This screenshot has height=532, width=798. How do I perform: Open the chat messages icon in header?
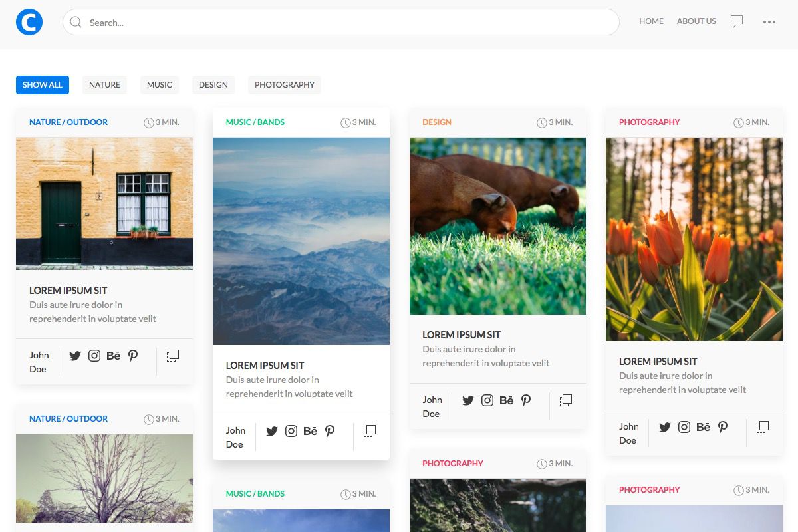click(x=735, y=21)
